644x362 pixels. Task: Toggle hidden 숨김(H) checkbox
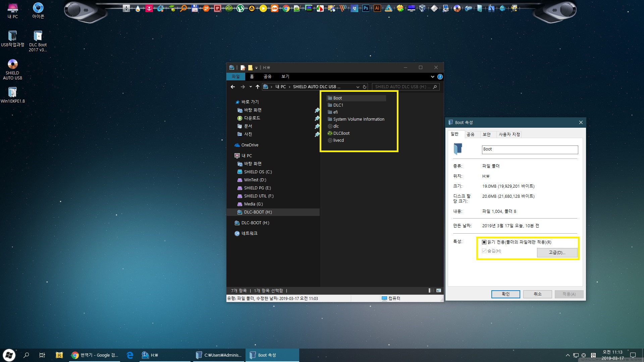[484, 251]
